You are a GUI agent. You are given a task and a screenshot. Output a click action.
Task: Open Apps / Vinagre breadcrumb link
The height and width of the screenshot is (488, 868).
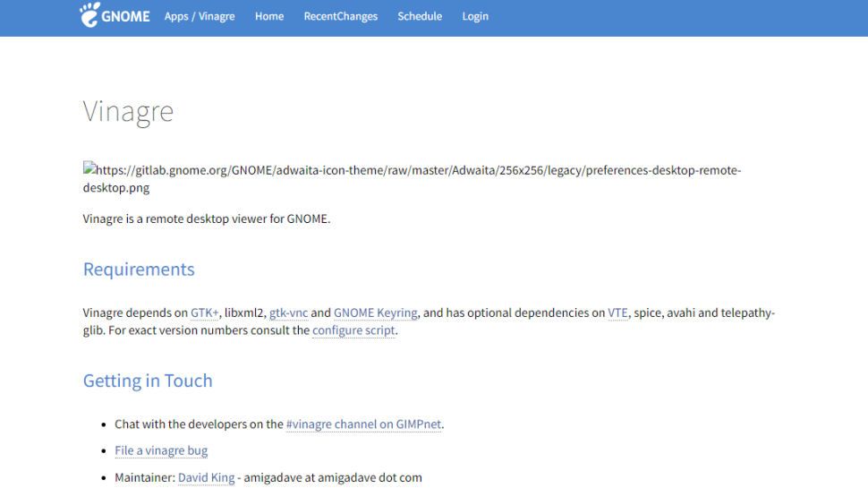[x=200, y=16]
